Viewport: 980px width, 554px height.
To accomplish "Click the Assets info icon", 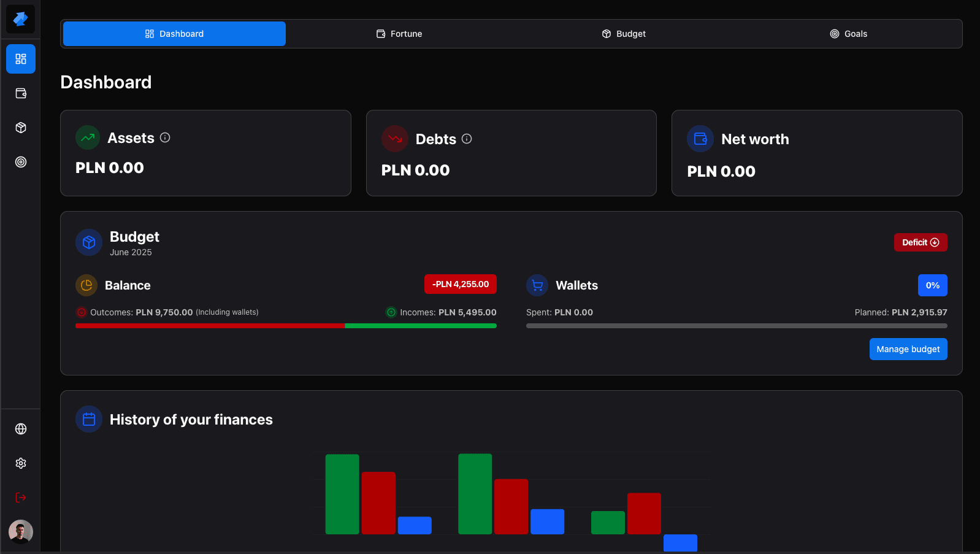I will point(165,137).
